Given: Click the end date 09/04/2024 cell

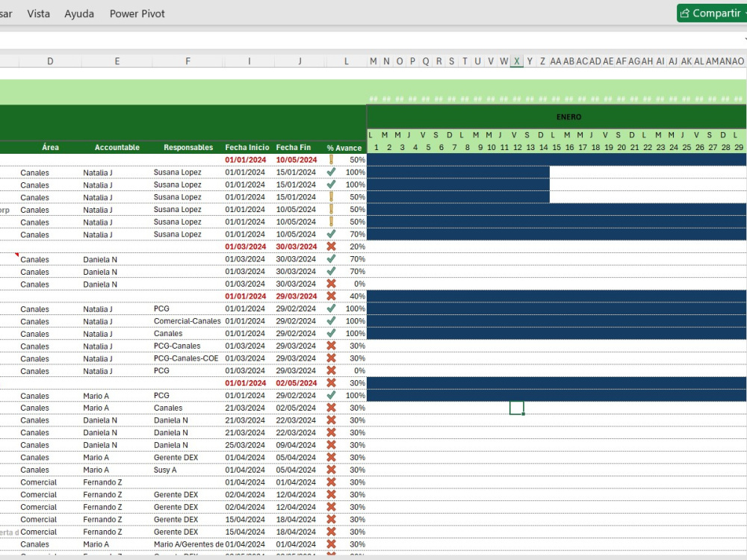Looking at the screenshot, I should [x=296, y=445].
